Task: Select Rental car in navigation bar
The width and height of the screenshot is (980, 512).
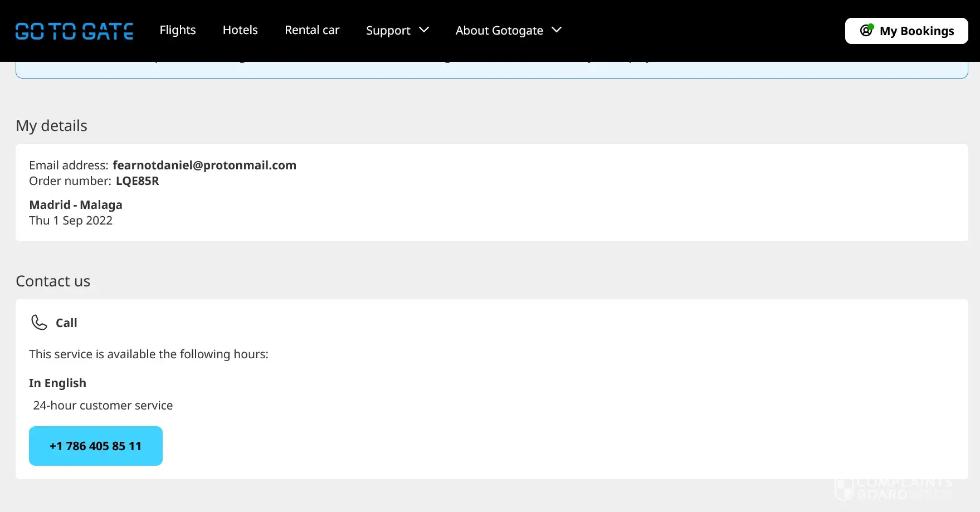Action: point(312,30)
